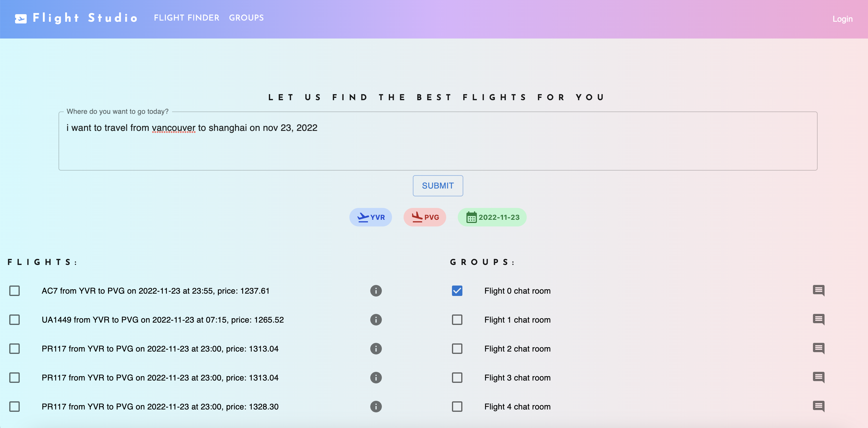Check Flight 3 chat room checkbox

tap(457, 378)
